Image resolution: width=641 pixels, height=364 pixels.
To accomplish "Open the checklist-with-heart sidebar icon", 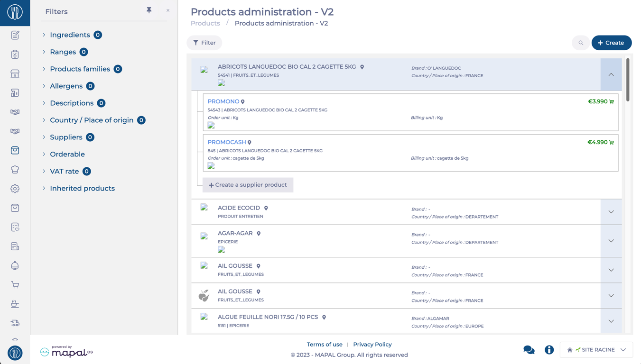I will [15, 227].
